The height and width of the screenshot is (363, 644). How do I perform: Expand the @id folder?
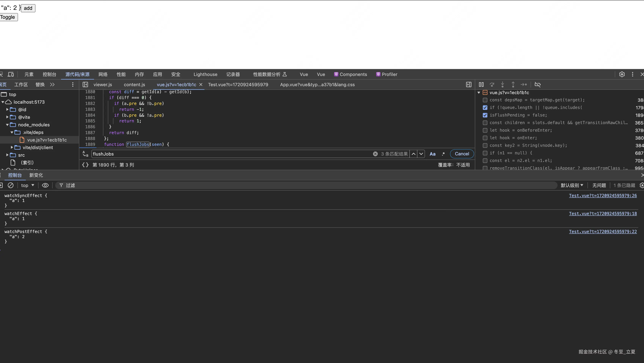[7, 110]
